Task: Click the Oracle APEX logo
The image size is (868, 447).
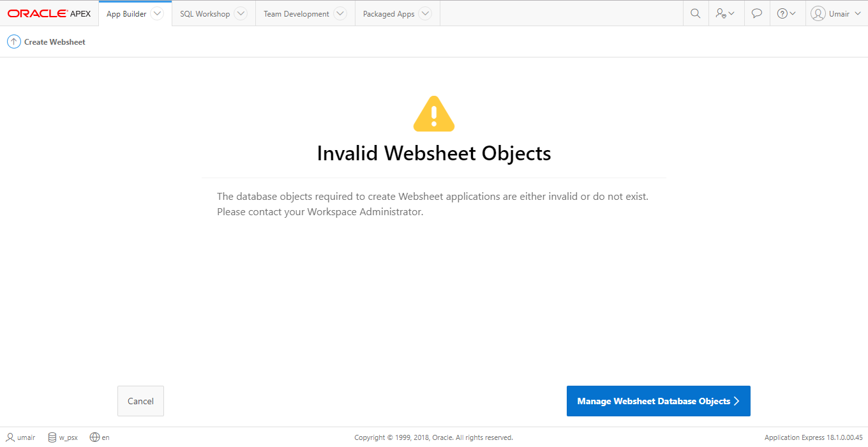Action: tap(49, 13)
